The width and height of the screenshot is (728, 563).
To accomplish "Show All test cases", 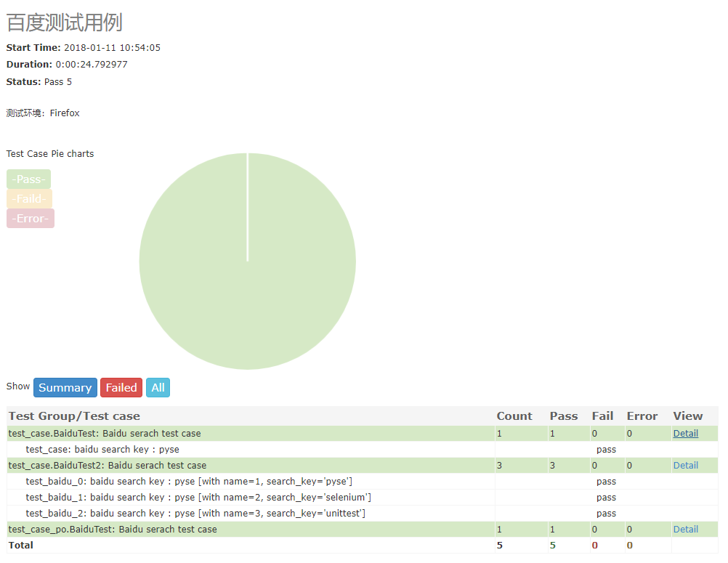I will (x=158, y=387).
